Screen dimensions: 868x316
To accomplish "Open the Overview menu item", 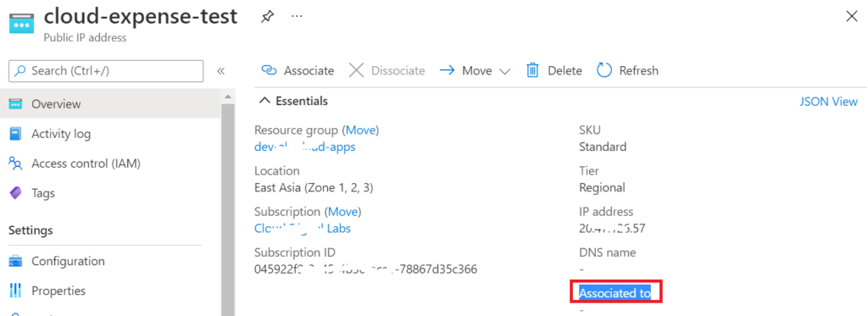I will 111,104.
